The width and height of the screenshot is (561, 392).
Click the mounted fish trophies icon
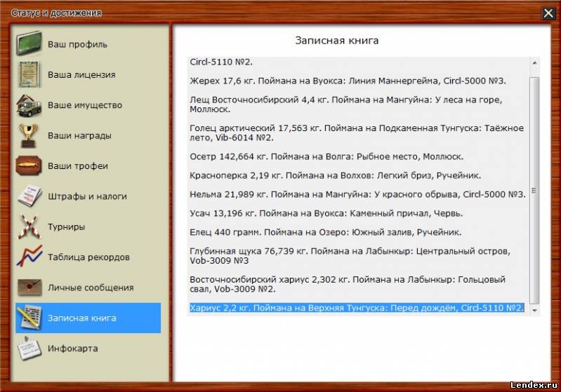[30, 166]
